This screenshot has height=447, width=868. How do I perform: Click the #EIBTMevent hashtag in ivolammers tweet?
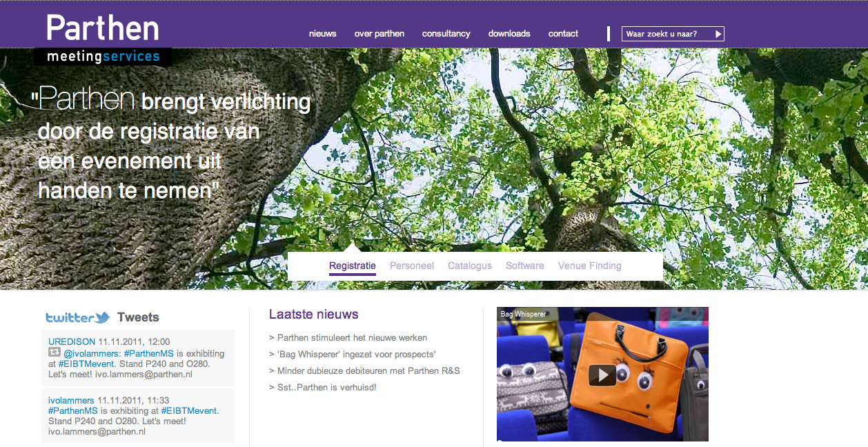point(190,410)
